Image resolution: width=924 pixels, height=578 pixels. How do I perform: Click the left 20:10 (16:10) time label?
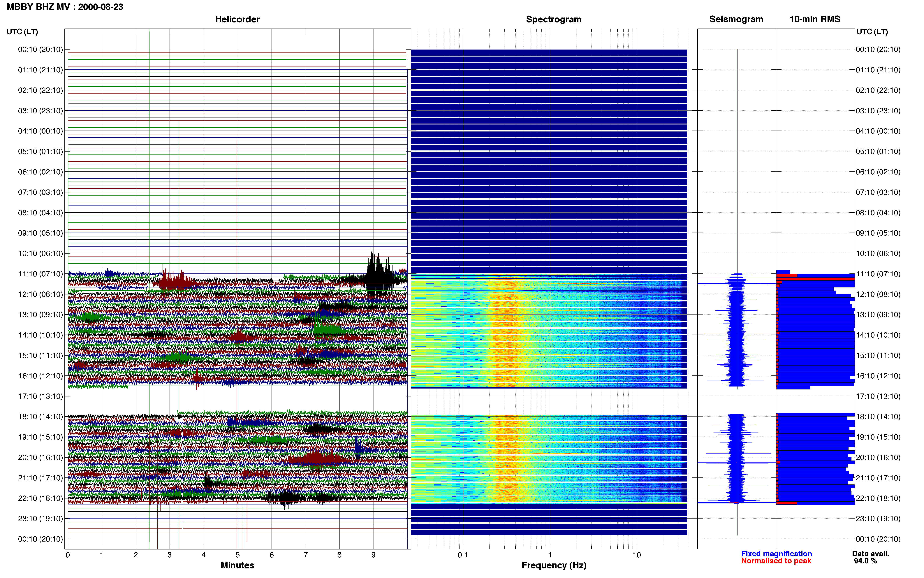(41, 458)
